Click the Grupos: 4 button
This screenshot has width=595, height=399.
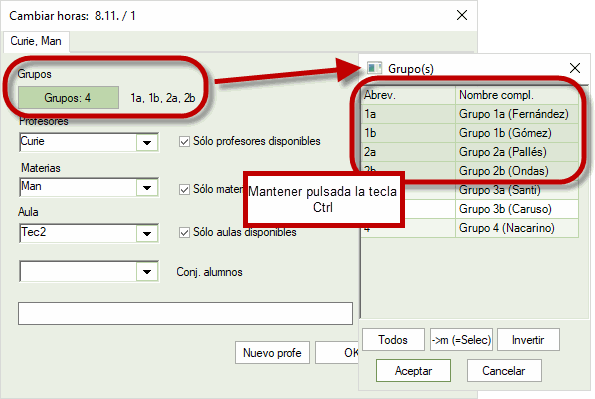click(x=68, y=98)
